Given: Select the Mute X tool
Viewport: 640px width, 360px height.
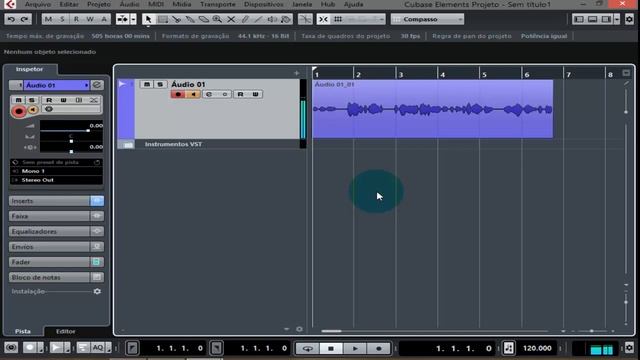Looking at the screenshot, I should (231, 19).
